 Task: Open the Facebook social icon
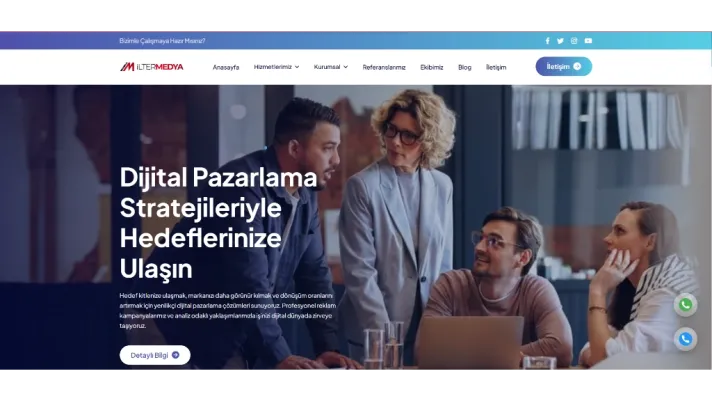click(x=547, y=41)
